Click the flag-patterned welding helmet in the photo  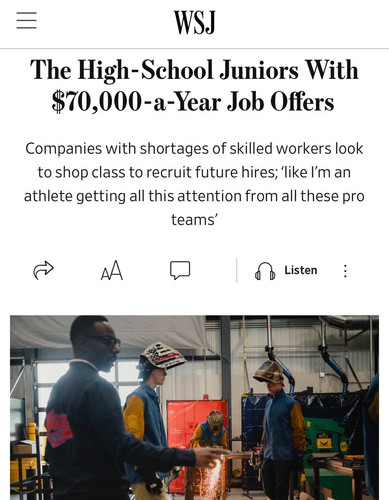tap(162, 355)
